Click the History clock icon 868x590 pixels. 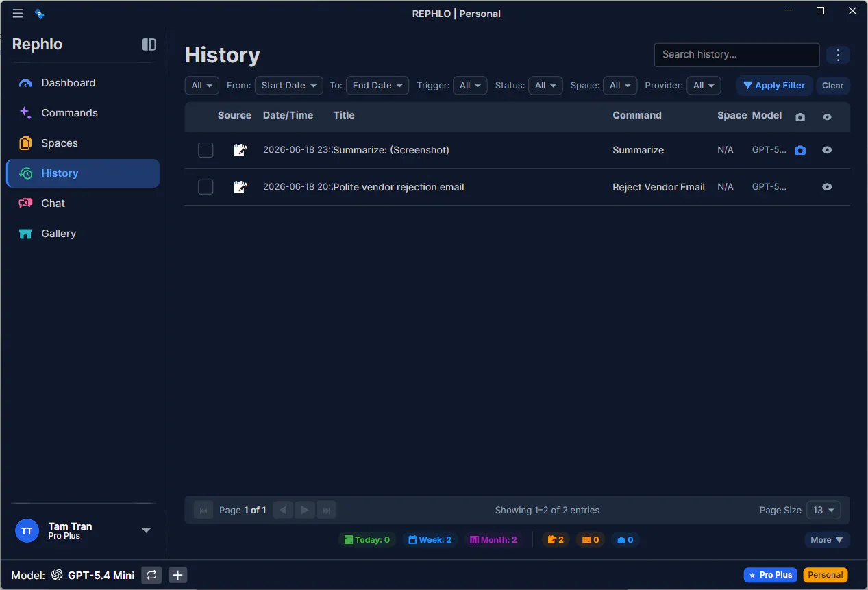[25, 173]
